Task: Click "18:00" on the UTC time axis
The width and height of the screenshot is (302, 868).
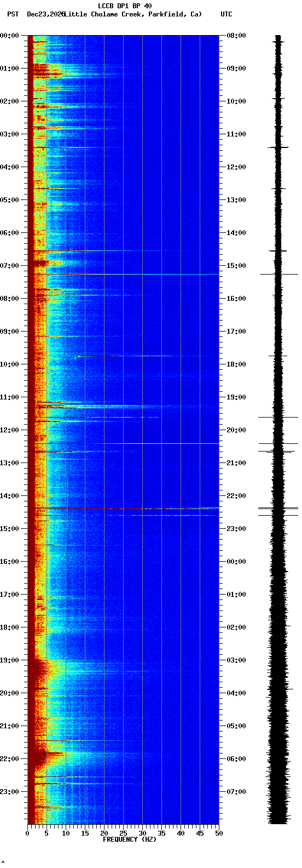Action: 236,364
